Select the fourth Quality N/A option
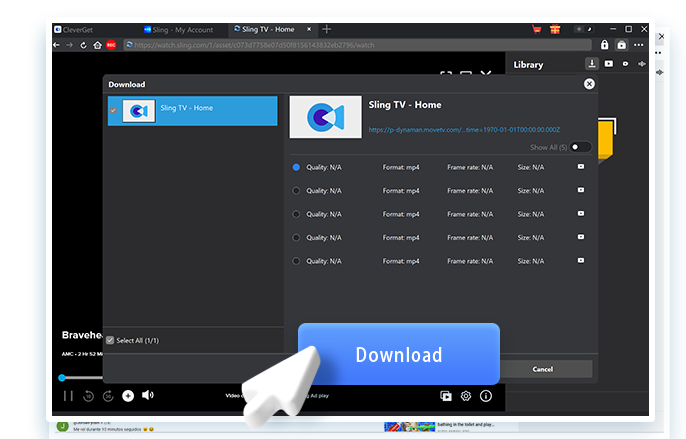Image resolution: width=686 pixels, height=439 pixels. coord(296,238)
